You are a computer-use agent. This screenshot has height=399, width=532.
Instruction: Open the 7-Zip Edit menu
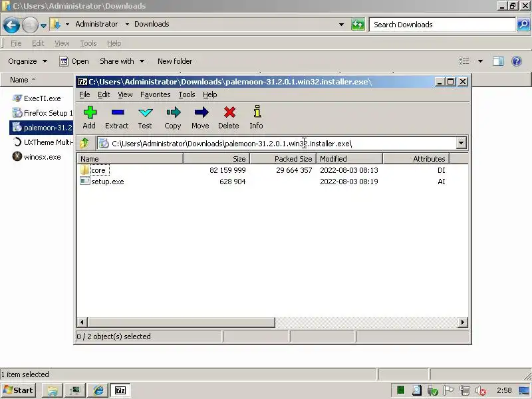coord(104,94)
